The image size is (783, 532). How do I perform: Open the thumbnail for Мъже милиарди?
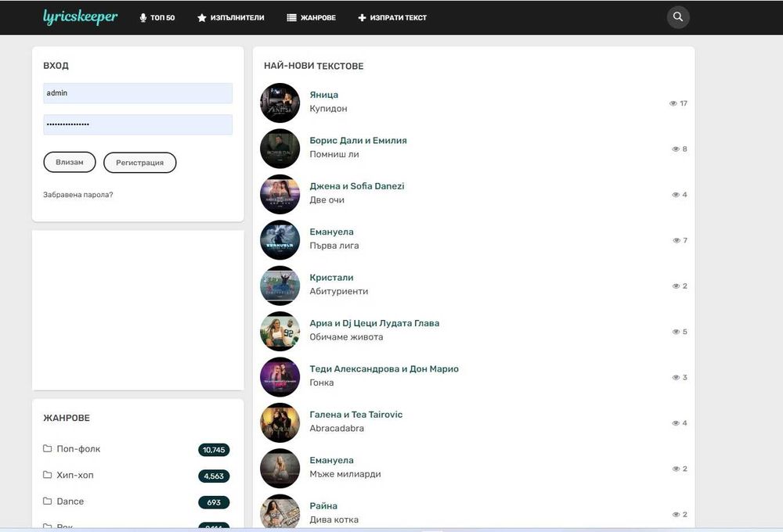(280, 468)
